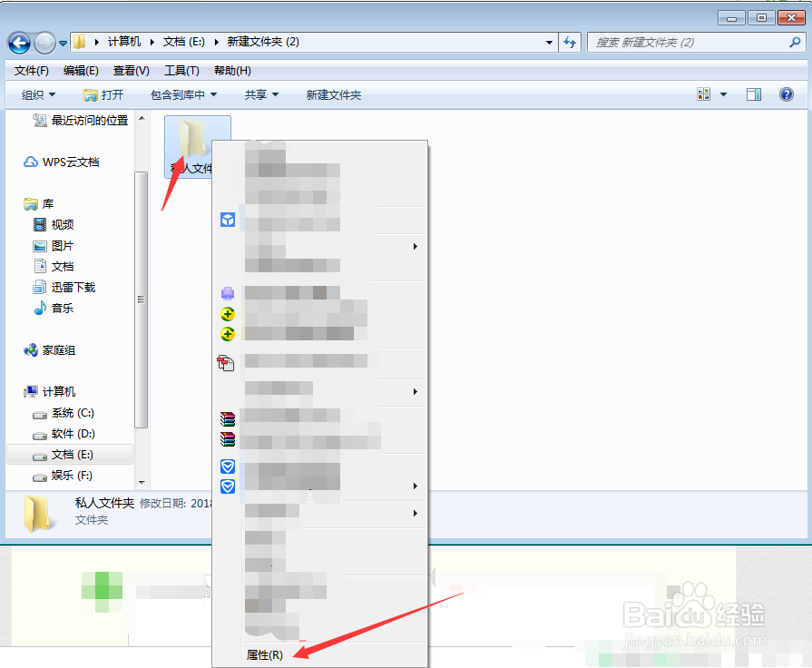
Task: Expand the address bar history dropdown
Action: pyautogui.click(x=549, y=43)
